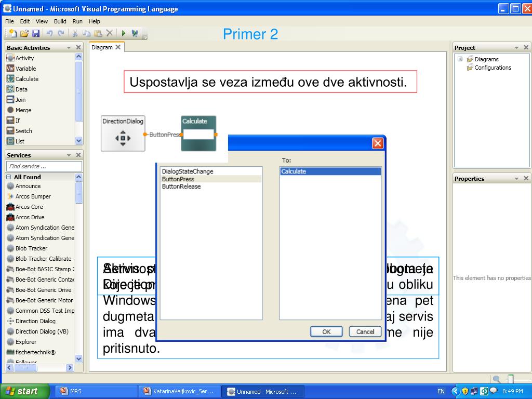Open the Run menu

pyautogui.click(x=77, y=21)
